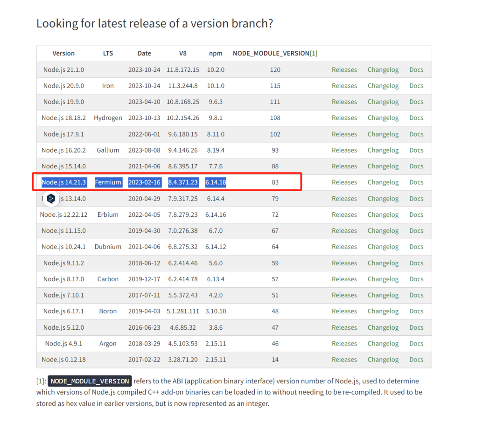The image size is (504, 423).
Task: Open Changelog for Node.js 10.24.1
Action: [x=383, y=247]
